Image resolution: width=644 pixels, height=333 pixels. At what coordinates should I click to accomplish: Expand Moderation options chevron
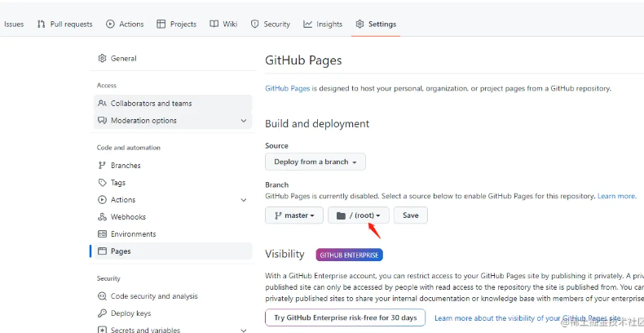pyautogui.click(x=244, y=121)
